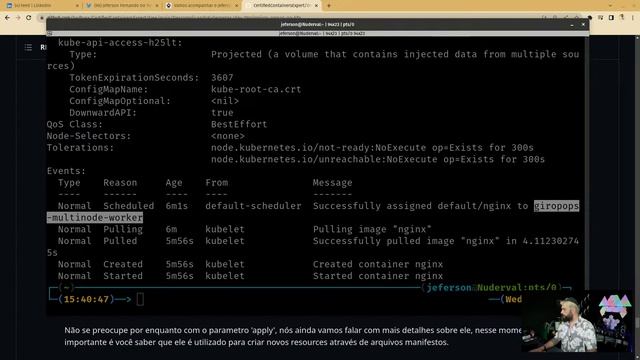Click terminal prompt cursor after 15:40:47
Image resolution: width=640 pixels, height=360 pixels.
coord(140,299)
